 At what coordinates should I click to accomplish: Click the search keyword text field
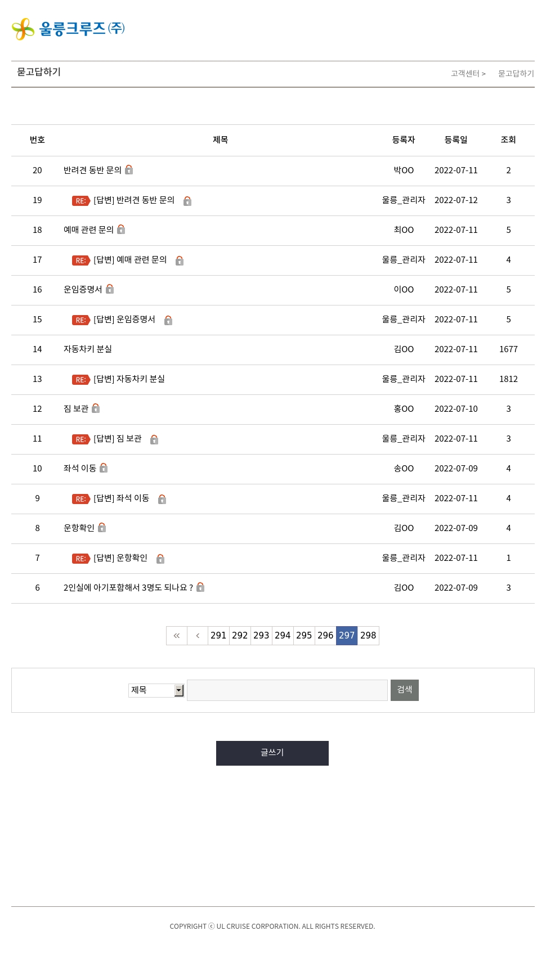(x=287, y=690)
